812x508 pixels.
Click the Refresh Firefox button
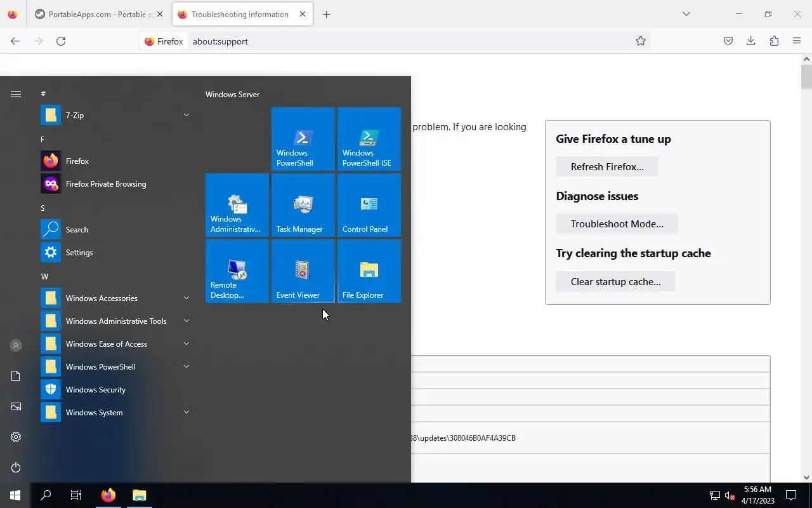coord(607,167)
